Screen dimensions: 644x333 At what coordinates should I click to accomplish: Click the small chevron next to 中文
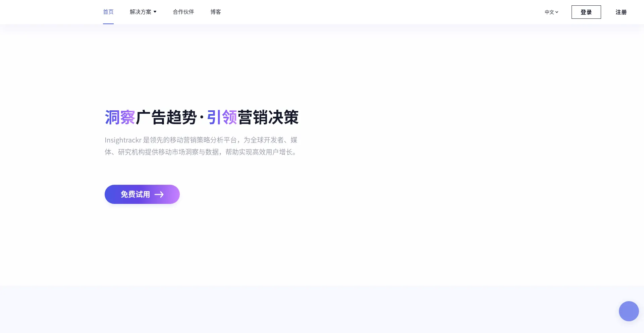coord(557,12)
